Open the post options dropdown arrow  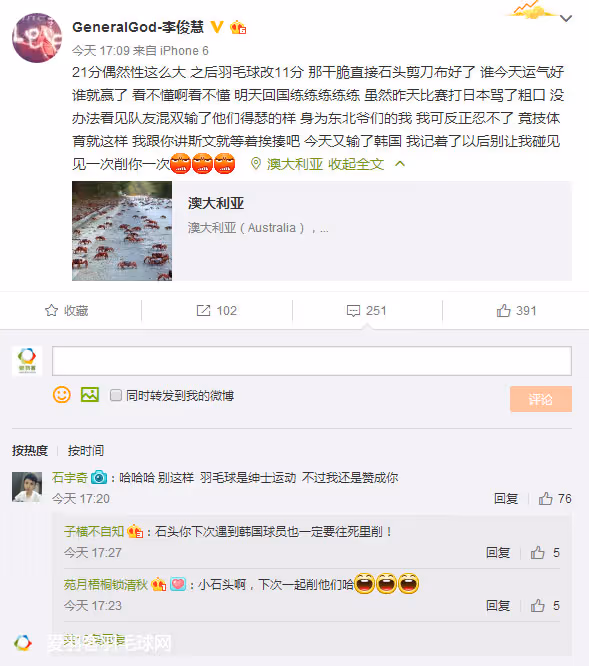(x=566, y=18)
